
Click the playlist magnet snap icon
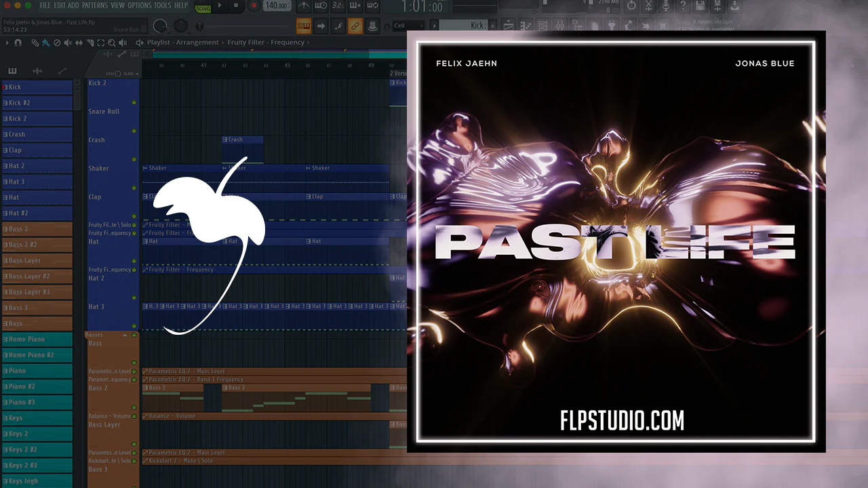pos(18,43)
